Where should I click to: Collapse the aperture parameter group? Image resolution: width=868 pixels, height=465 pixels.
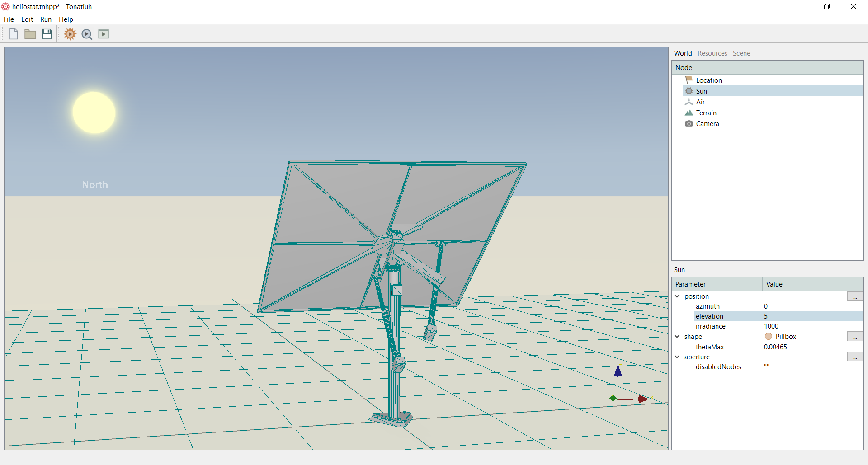[677, 357]
